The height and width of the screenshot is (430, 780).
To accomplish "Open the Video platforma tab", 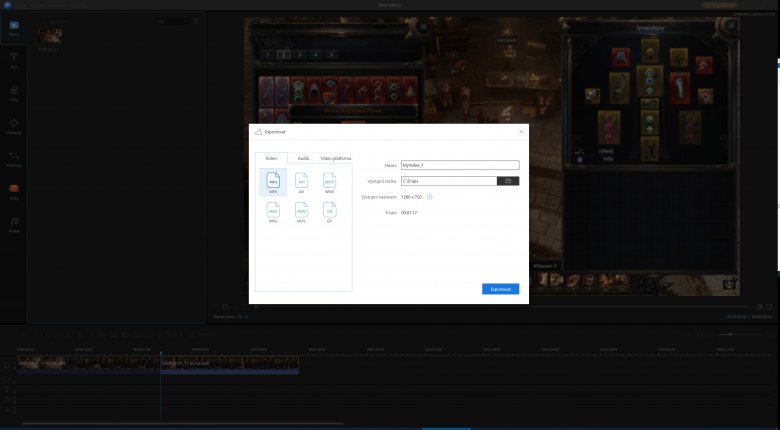I will pos(336,158).
